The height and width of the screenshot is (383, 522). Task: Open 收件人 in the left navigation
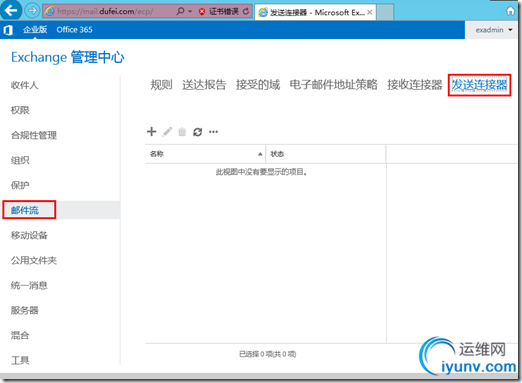pos(24,85)
